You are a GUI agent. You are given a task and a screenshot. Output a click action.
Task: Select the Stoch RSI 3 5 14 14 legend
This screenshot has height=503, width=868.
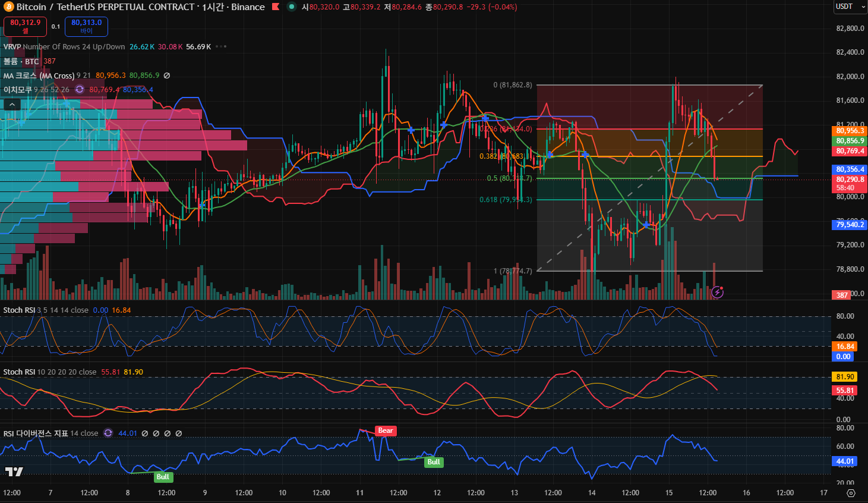pos(46,310)
